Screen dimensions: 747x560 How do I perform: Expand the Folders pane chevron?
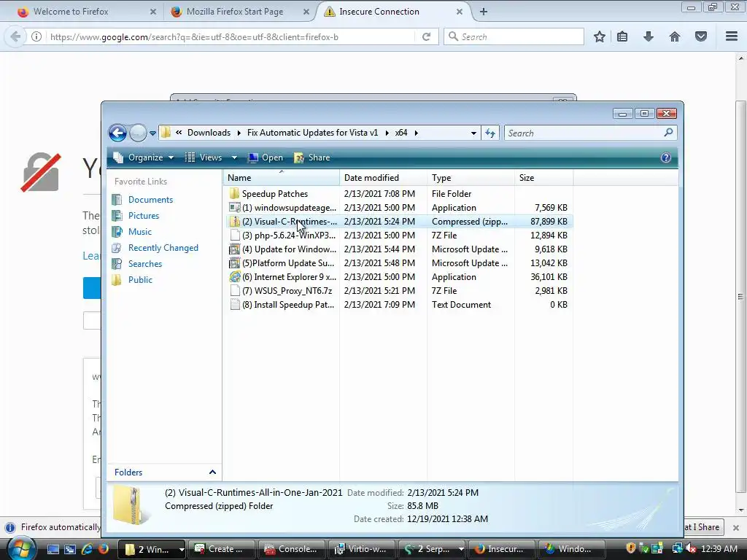tap(212, 472)
